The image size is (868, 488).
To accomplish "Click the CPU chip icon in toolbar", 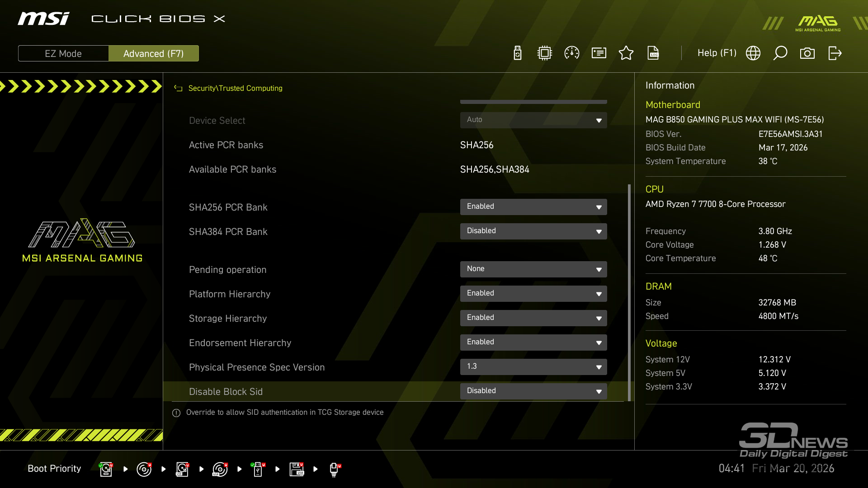I will [545, 53].
